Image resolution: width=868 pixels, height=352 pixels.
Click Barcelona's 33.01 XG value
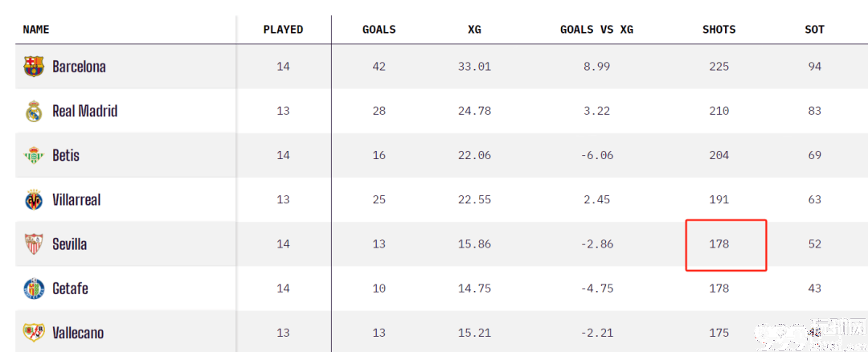tap(474, 67)
